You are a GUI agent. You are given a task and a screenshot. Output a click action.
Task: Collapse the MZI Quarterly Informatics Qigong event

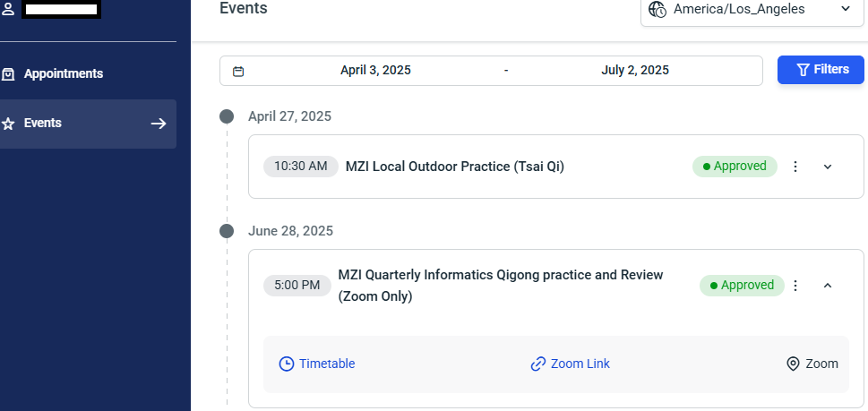click(828, 286)
